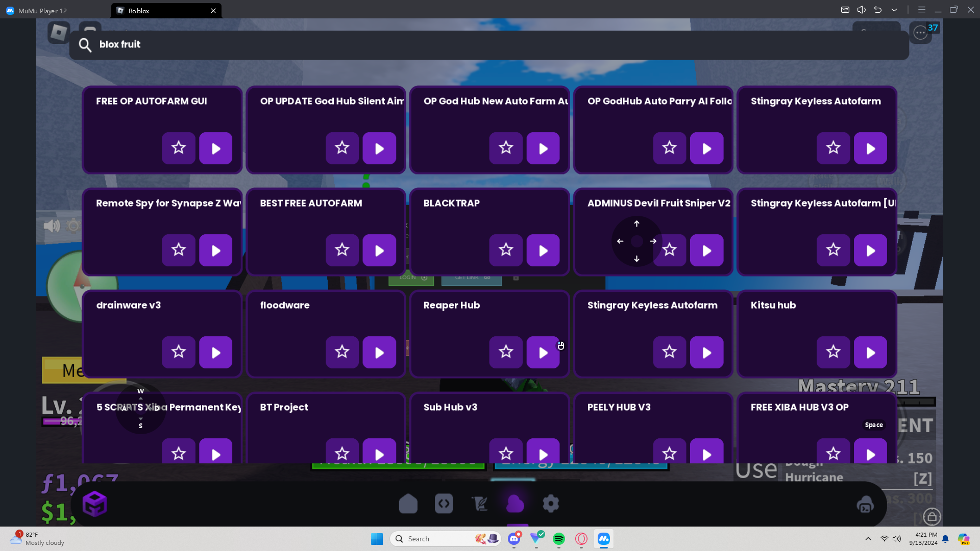The width and height of the screenshot is (980, 551).
Task: Click the blox fruit script search field
Action: (x=489, y=45)
